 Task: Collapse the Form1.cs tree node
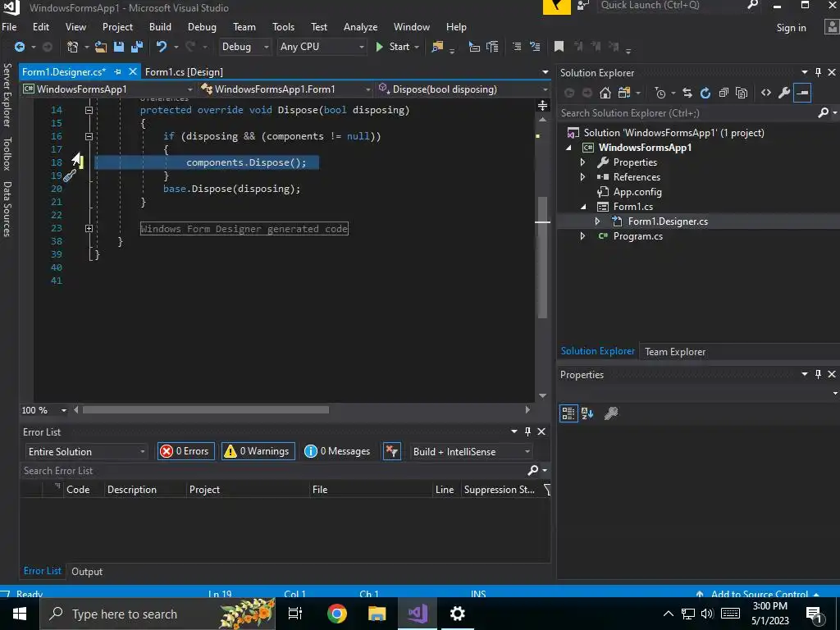[x=583, y=207]
